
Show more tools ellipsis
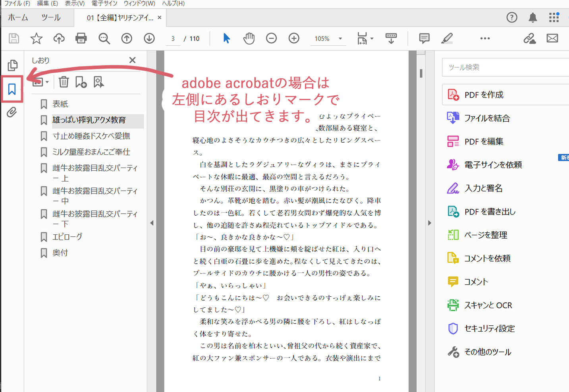pos(485,39)
